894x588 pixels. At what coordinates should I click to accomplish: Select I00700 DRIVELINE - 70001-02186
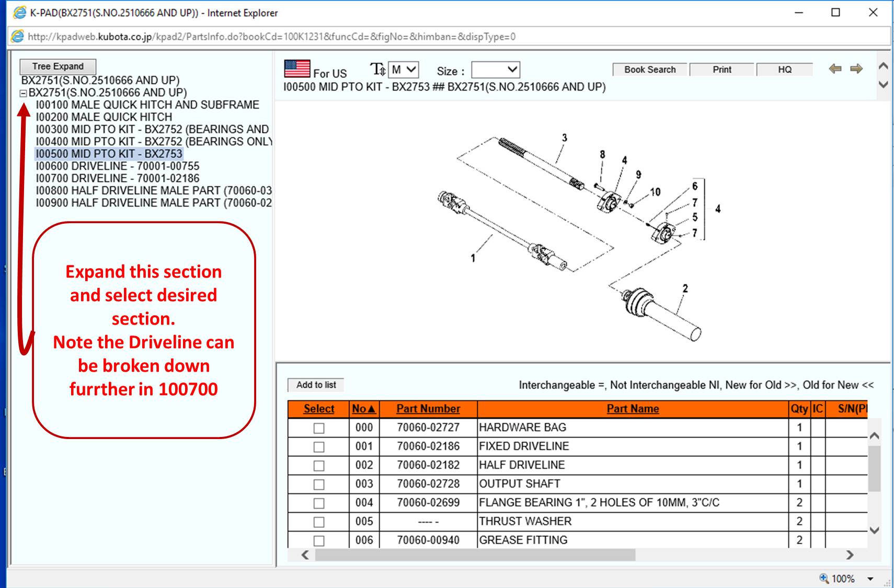(x=118, y=178)
